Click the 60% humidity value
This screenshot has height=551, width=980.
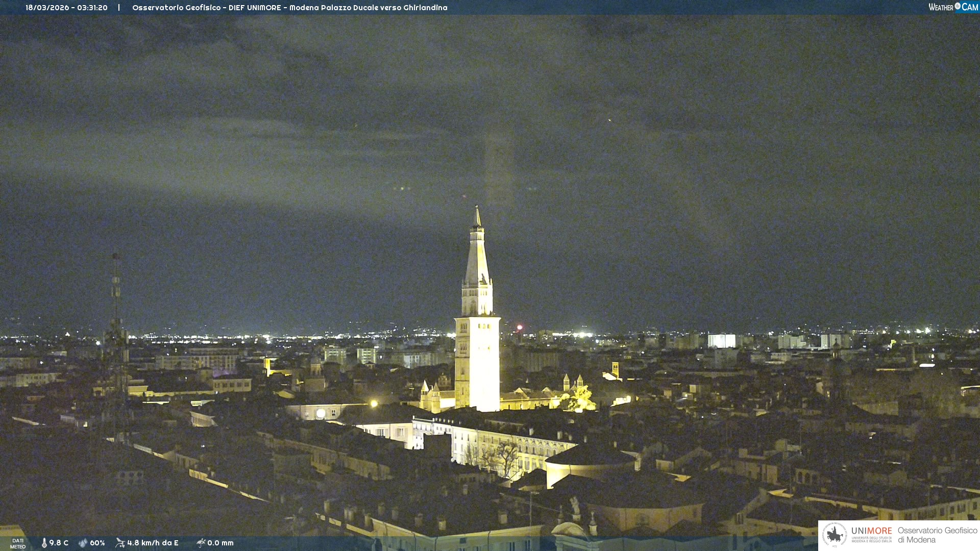coord(97,543)
